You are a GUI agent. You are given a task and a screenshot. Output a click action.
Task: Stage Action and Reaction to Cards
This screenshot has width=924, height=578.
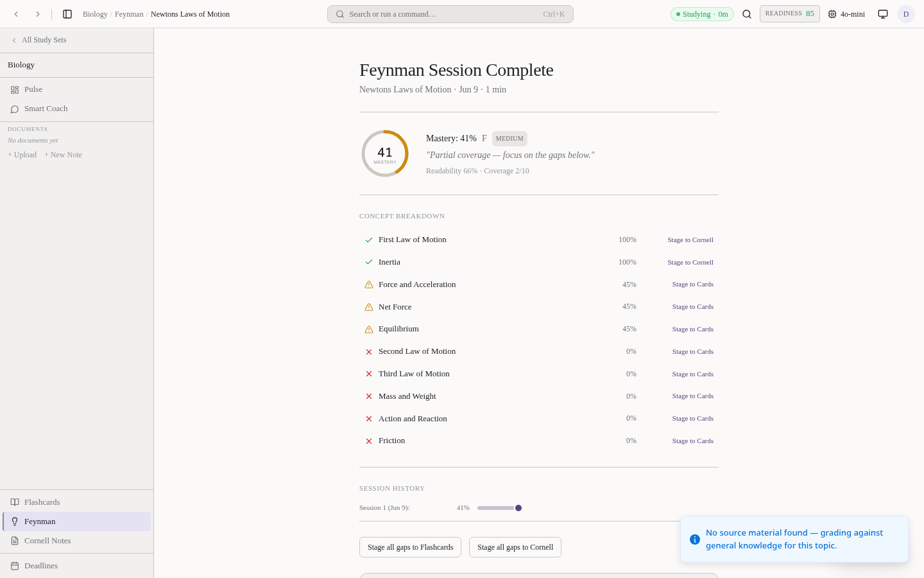coord(693,418)
